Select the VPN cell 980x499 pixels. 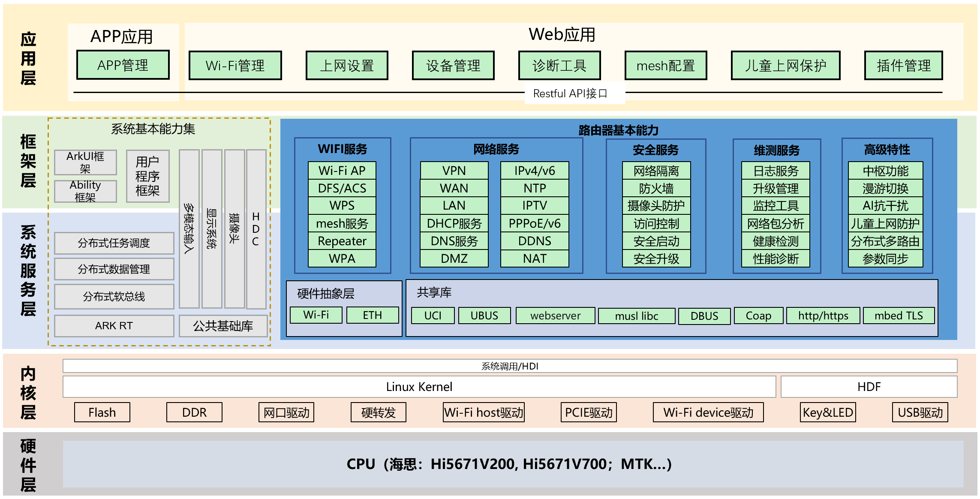454,171
